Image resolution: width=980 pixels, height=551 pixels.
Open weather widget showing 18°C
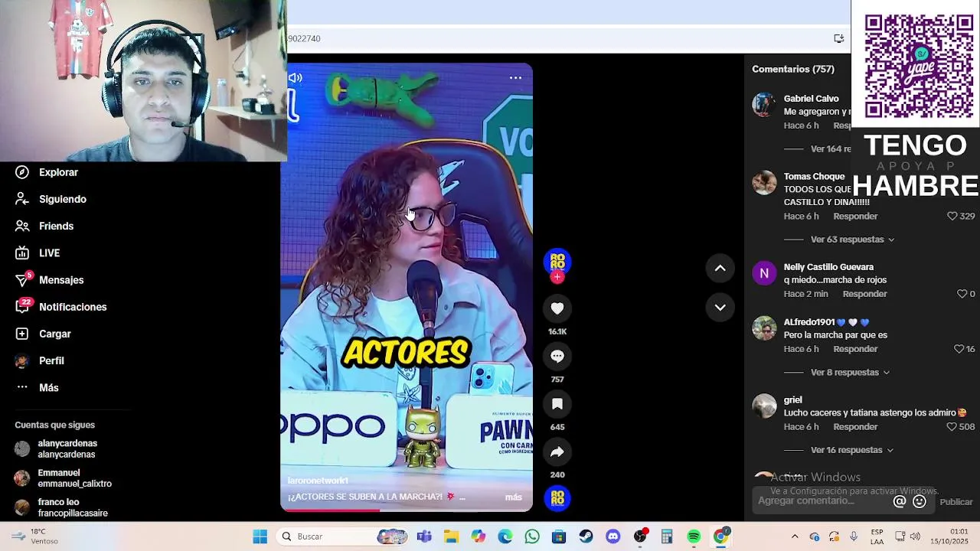pyautogui.click(x=35, y=536)
